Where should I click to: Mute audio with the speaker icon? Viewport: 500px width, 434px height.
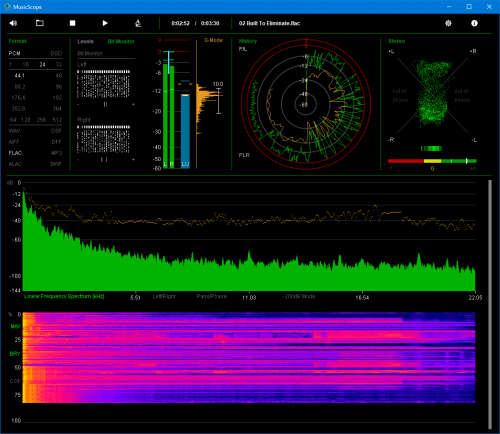pos(13,23)
